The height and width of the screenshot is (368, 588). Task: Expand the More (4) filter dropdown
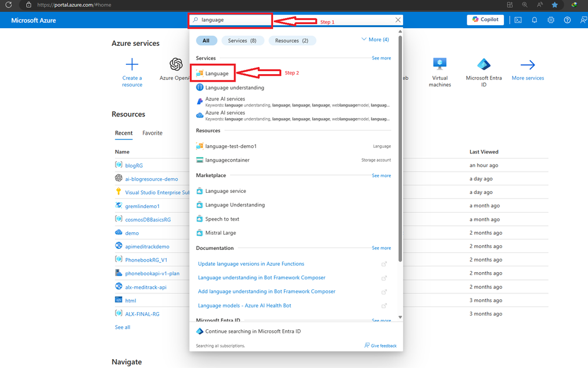[375, 39]
